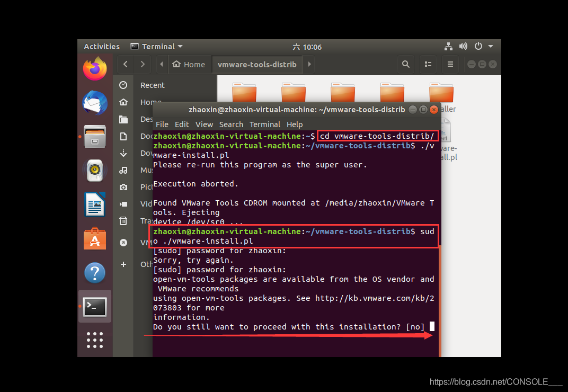
Task: Click the Home icon in Files sidebar
Action: (x=123, y=102)
